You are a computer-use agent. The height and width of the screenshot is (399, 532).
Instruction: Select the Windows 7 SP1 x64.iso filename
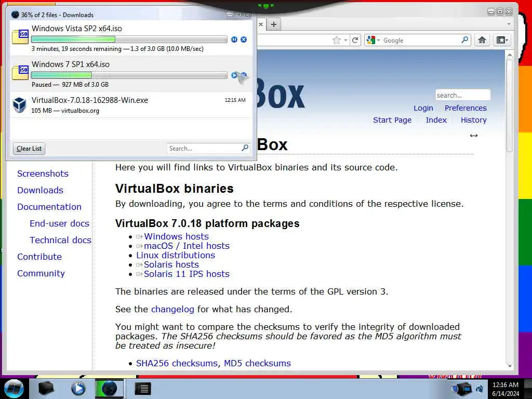71,64
